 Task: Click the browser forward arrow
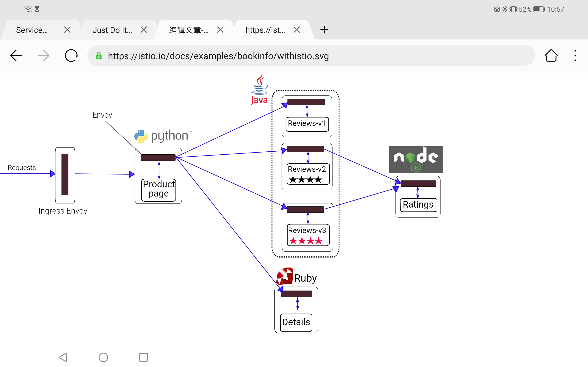point(44,56)
